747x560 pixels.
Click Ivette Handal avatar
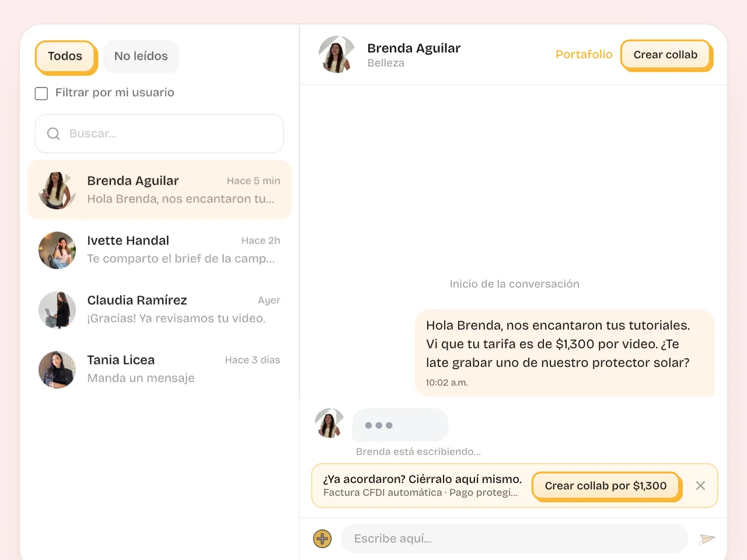pyautogui.click(x=57, y=250)
